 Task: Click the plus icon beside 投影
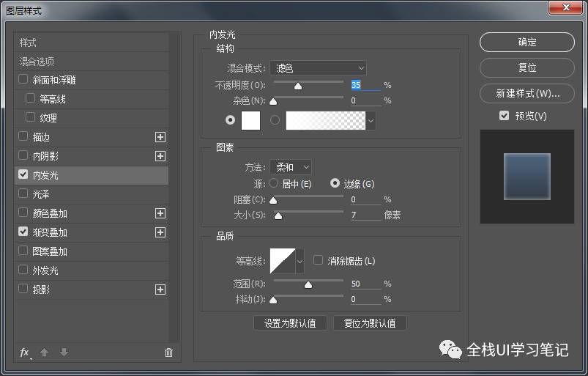pyautogui.click(x=160, y=290)
